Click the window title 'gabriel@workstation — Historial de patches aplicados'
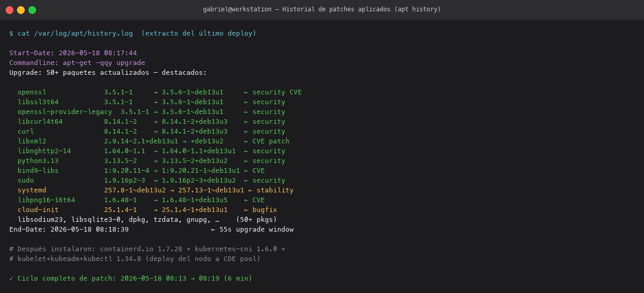The image size is (644, 293). [322, 9]
